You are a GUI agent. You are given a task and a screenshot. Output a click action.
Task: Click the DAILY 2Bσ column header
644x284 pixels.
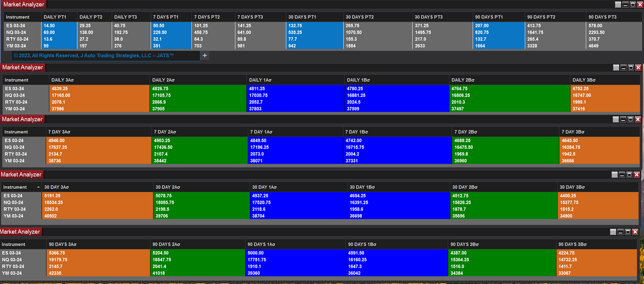[510, 80]
